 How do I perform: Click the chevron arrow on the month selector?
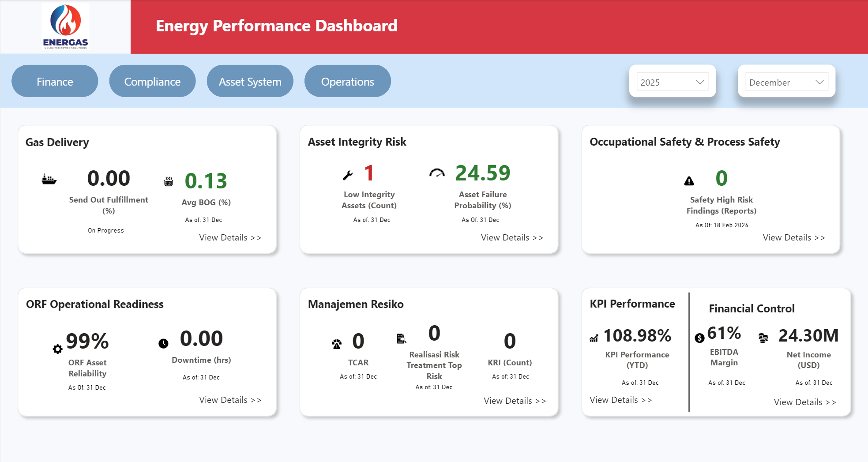click(x=819, y=82)
